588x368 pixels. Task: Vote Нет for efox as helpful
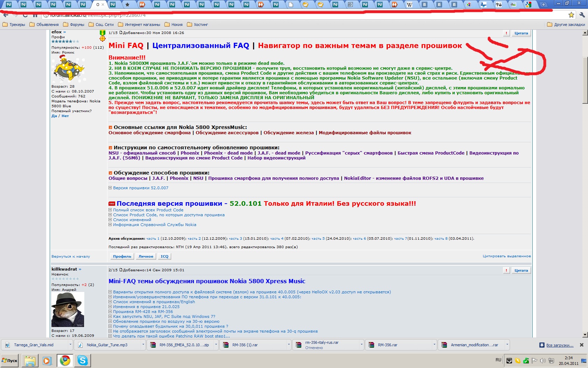click(x=65, y=116)
